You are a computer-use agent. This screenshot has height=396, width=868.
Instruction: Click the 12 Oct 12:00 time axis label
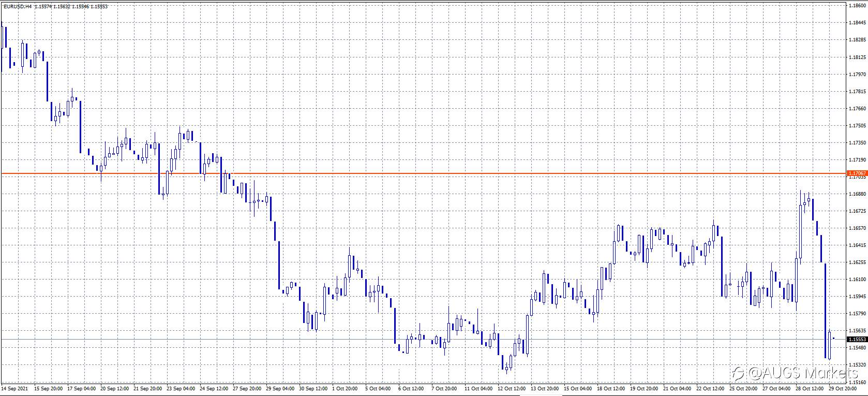(513, 388)
